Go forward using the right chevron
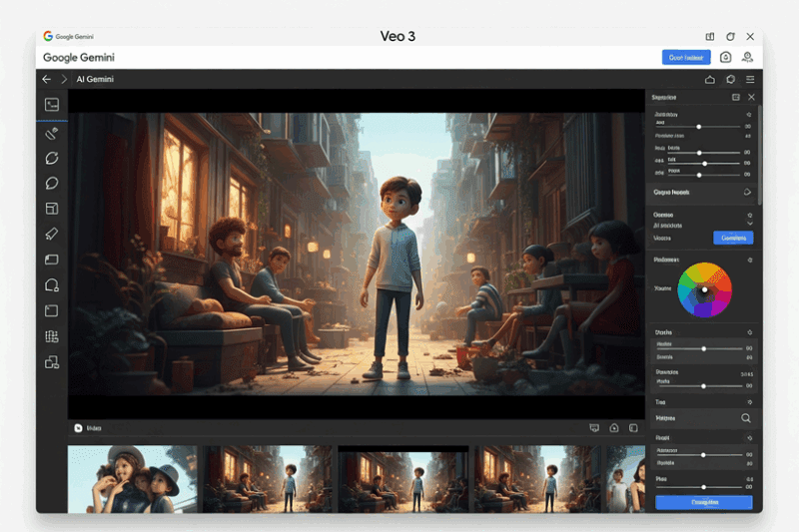The width and height of the screenshot is (799, 532). [x=64, y=80]
